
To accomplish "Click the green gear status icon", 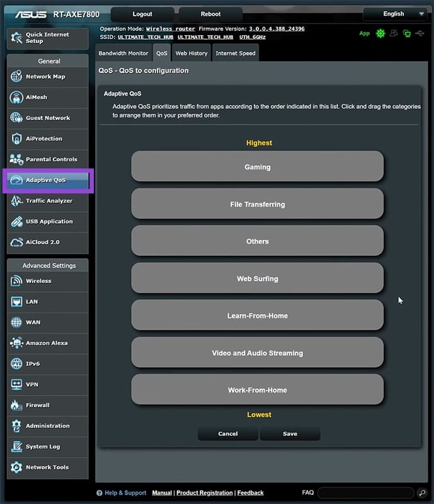I will [x=380, y=33].
